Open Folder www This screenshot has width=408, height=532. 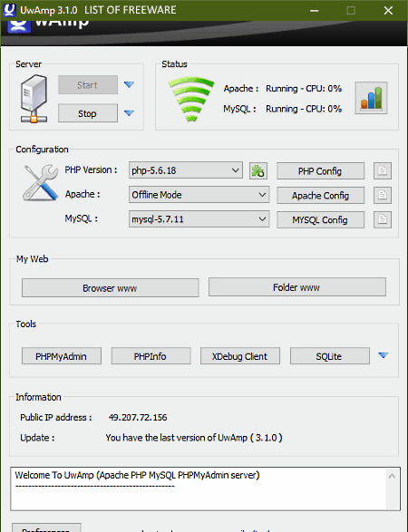pos(297,287)
